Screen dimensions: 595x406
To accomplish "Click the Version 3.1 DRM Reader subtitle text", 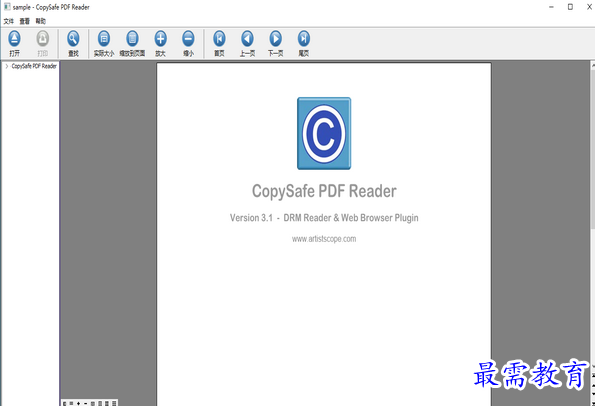I will (x=324, y=218).
